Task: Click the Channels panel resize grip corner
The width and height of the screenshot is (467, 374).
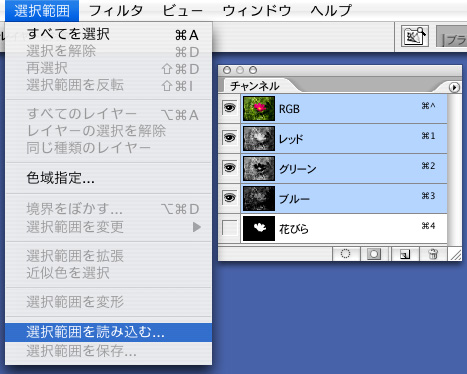Action: click(x=455, y=255)
